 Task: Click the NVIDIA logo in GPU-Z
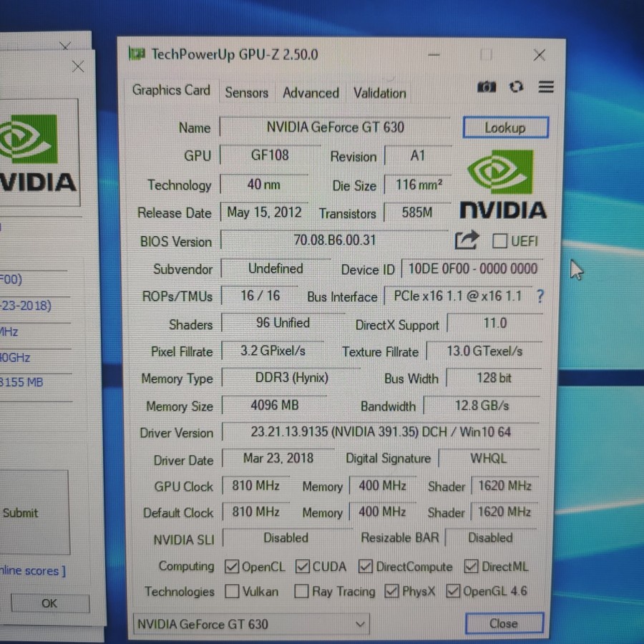(502, 185)
